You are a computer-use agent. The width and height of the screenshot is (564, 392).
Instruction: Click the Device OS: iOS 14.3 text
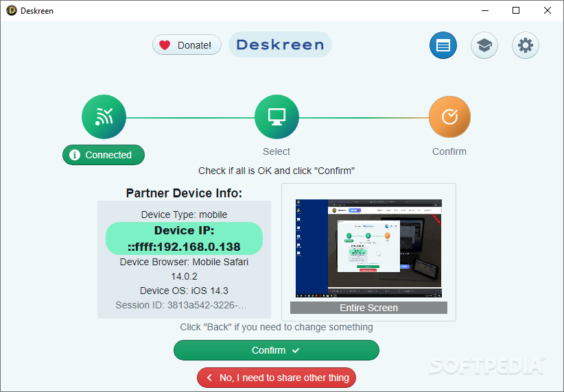point(184,291)
